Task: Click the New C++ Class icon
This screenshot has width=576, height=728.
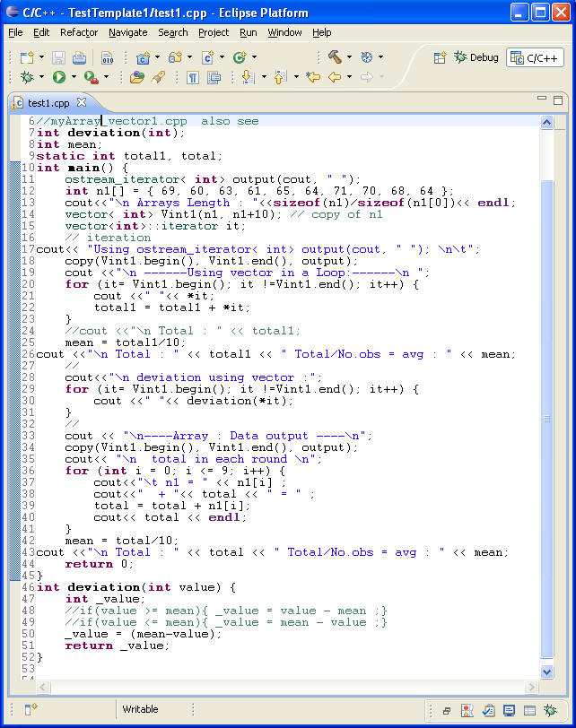Action: tap(240, 57)
